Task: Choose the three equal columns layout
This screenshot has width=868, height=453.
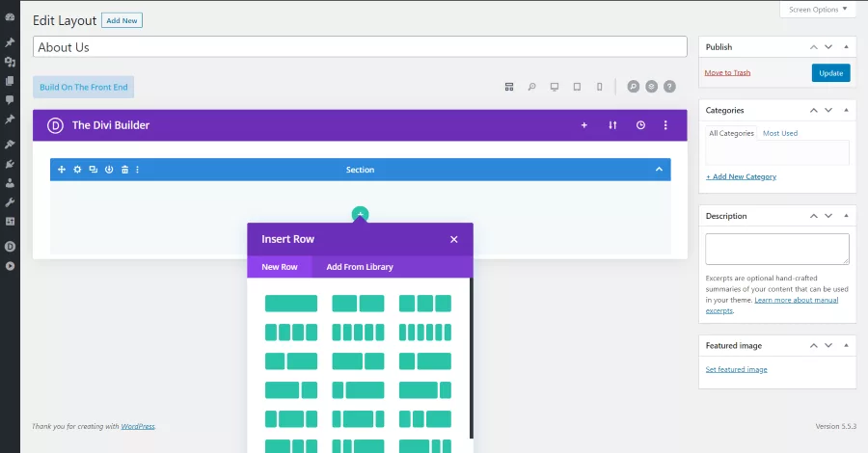Action: click(x=425, y=303)
